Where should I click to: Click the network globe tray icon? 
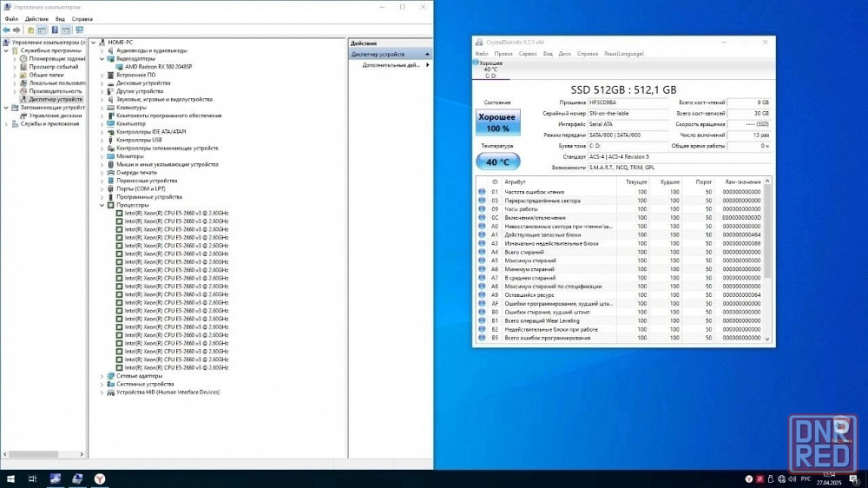pos(781,479)
